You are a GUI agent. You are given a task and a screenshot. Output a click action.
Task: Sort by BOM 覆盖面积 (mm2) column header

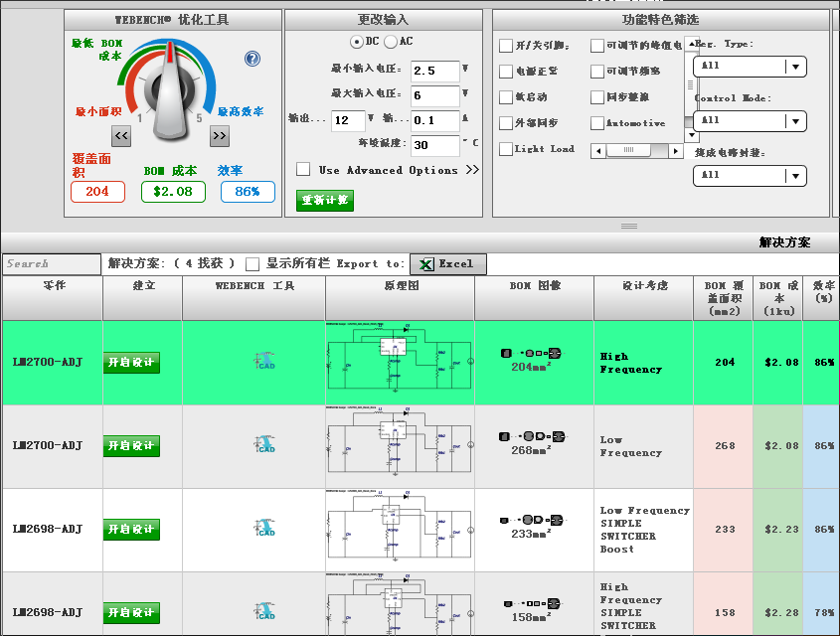click(x=724, y=298)
